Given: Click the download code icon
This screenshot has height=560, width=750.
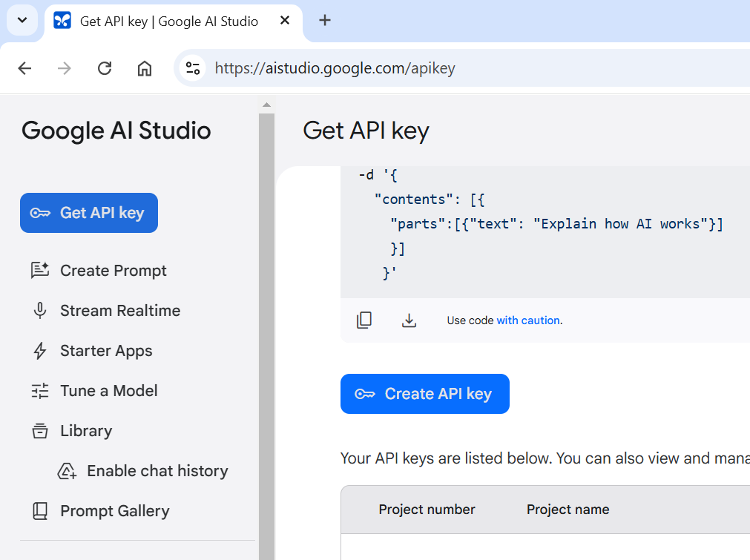Looking at the screenshot, I should pyautogui.click(x=409, y=320).
